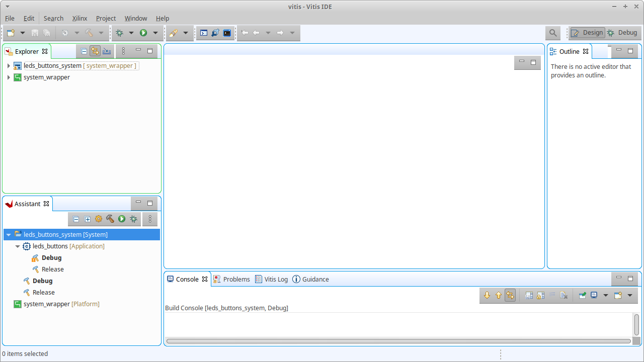Toggle Link with Editor in Explorer

tap(95, 51)
